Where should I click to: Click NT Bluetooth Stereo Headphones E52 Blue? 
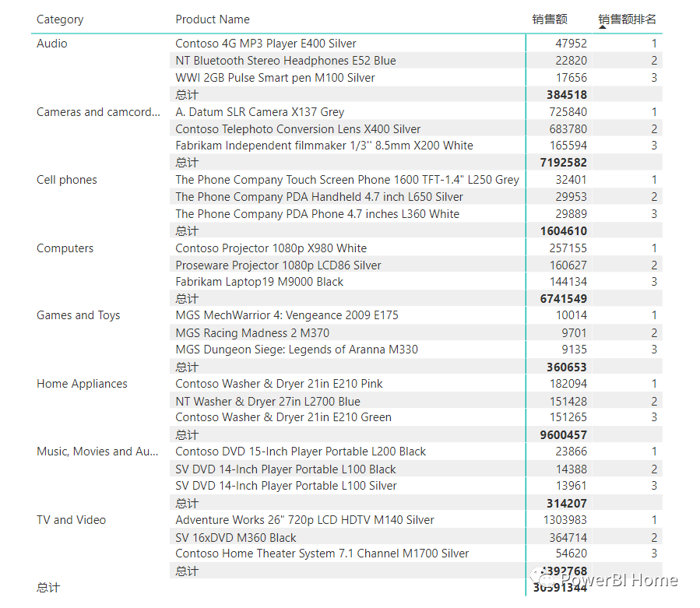286,61
